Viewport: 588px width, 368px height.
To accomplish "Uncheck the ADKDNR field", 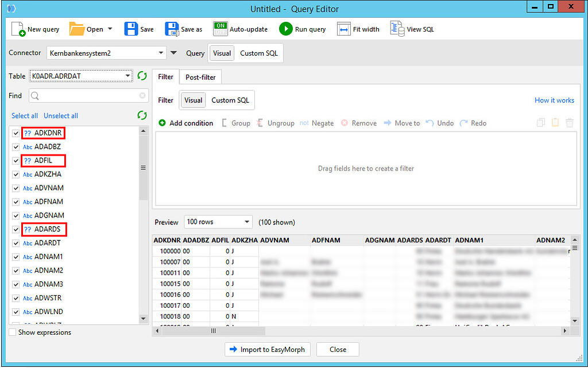I will [14, 133].
